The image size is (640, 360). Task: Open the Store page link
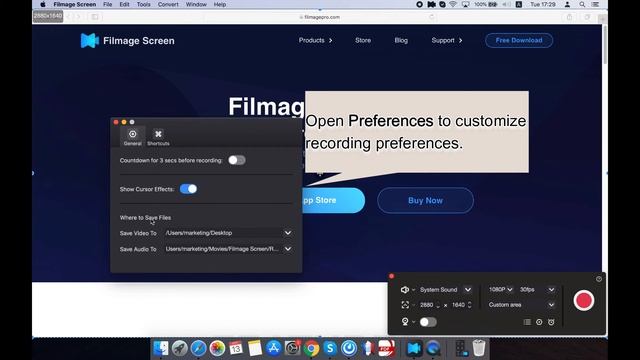coord(363,40)
